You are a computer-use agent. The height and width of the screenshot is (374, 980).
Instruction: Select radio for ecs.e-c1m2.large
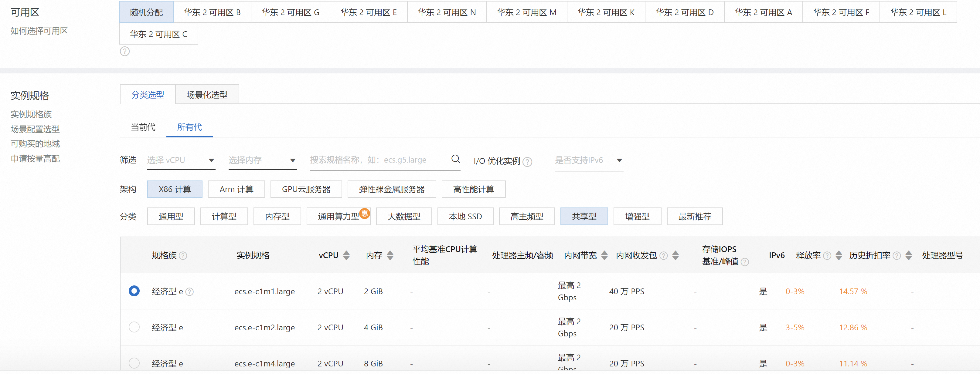pos(134,327)
